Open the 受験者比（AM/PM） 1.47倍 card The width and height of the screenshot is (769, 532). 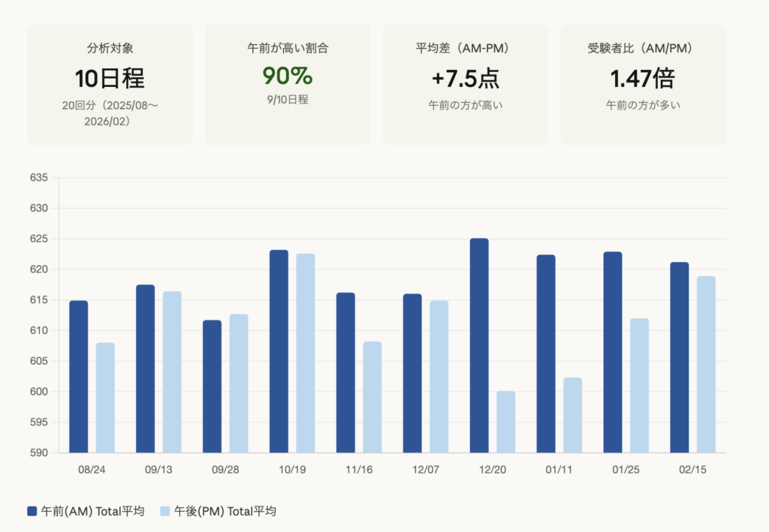643,84
